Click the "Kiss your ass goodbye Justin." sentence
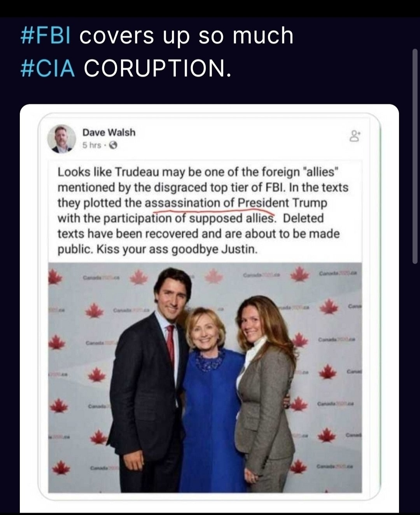This screenshot has height=515, width=420. [x=177, y=249]
